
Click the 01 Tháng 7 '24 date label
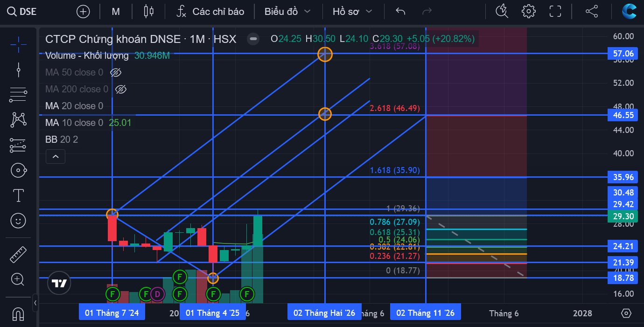pyautogui.click(x=112, y=313)
